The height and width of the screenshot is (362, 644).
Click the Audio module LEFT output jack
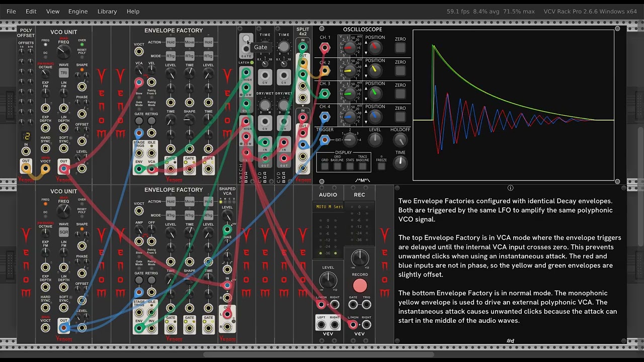tap(321, 325)
